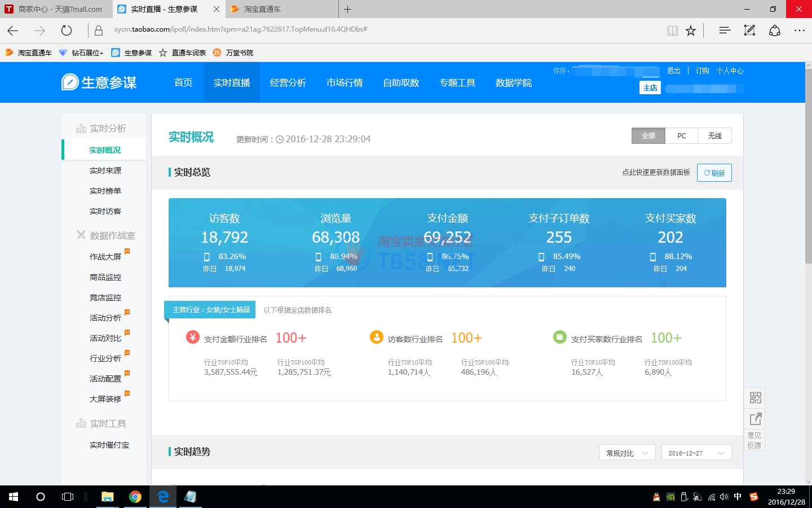The width and height of the screenshot is (812, 508).
Task: Select the 全部 device filter
Action: click(x=648, y=136)
